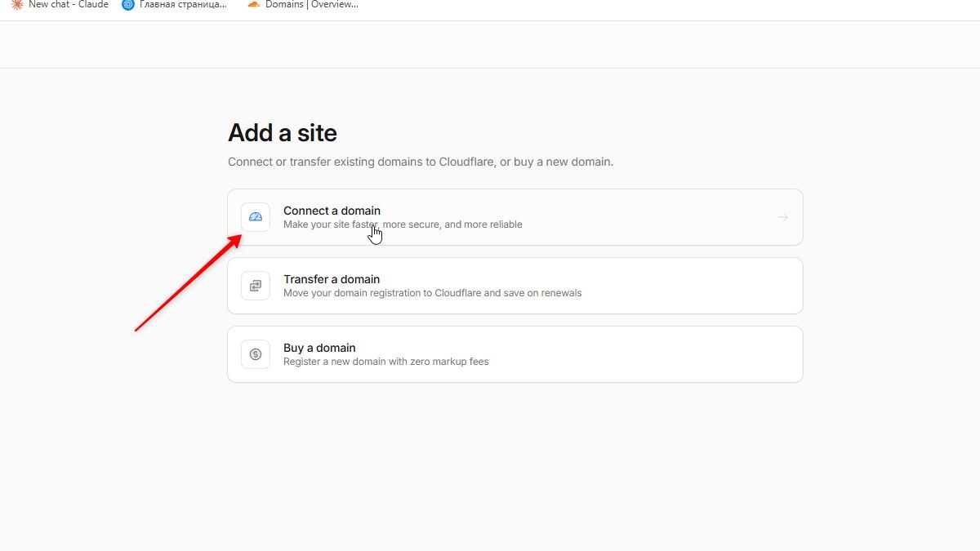Click the arrow on Connect a domain card
Viewport: 980px width, 551px height.
coord(783,217)
